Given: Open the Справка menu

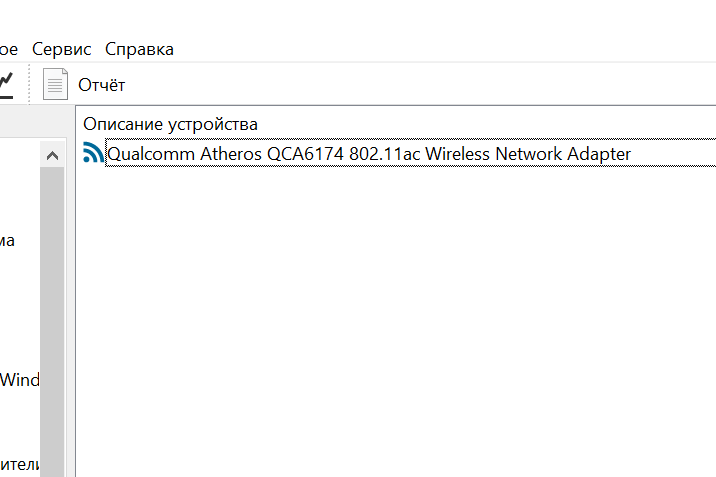Looking at the screenshot, I should (x=139, y=49).
